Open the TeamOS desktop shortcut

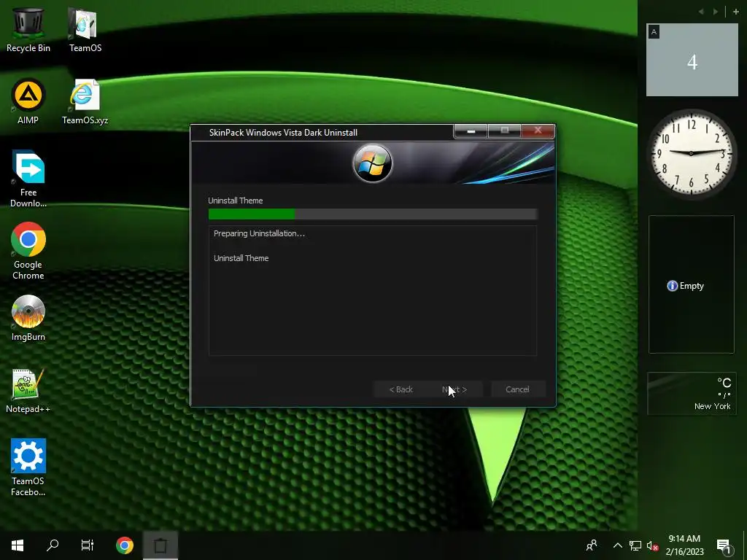tap(85, 29)
